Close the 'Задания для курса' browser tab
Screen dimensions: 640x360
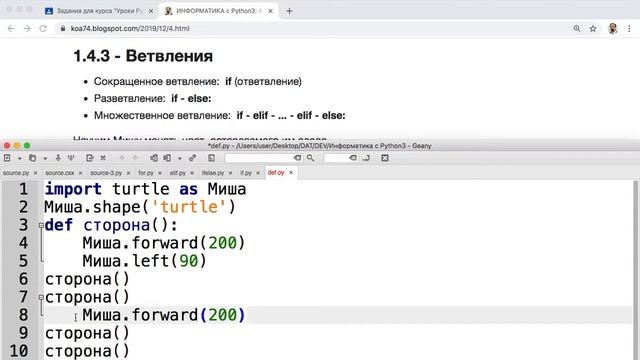point(151,11)
